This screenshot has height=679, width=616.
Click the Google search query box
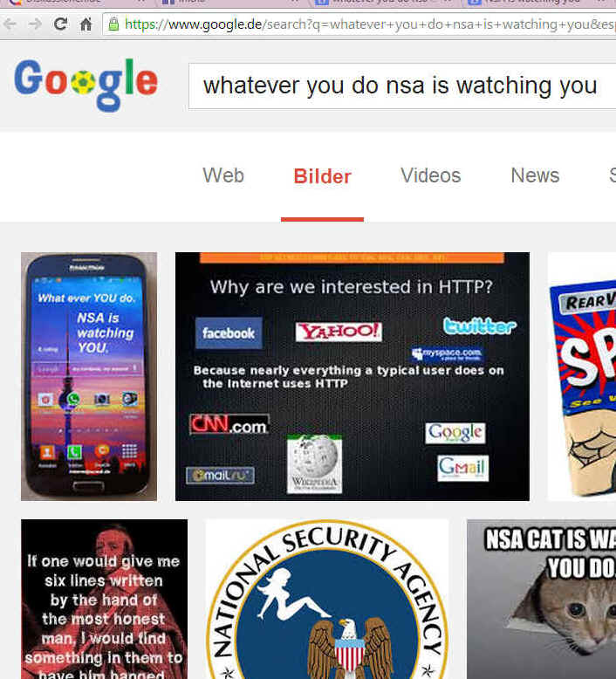[x=402, y=86]
